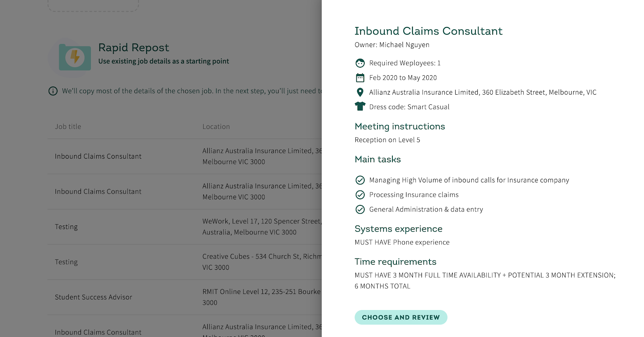Click the location pin icon beside Allianz address
This screenshot has height=337, width=644.
click(360, 92)
